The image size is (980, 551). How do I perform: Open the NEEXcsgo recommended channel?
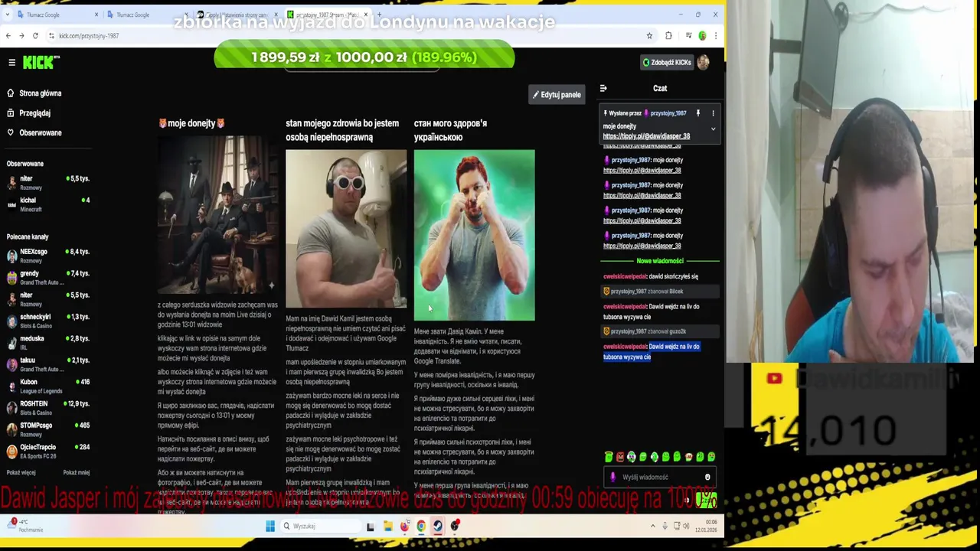click(x=47, y=256)
